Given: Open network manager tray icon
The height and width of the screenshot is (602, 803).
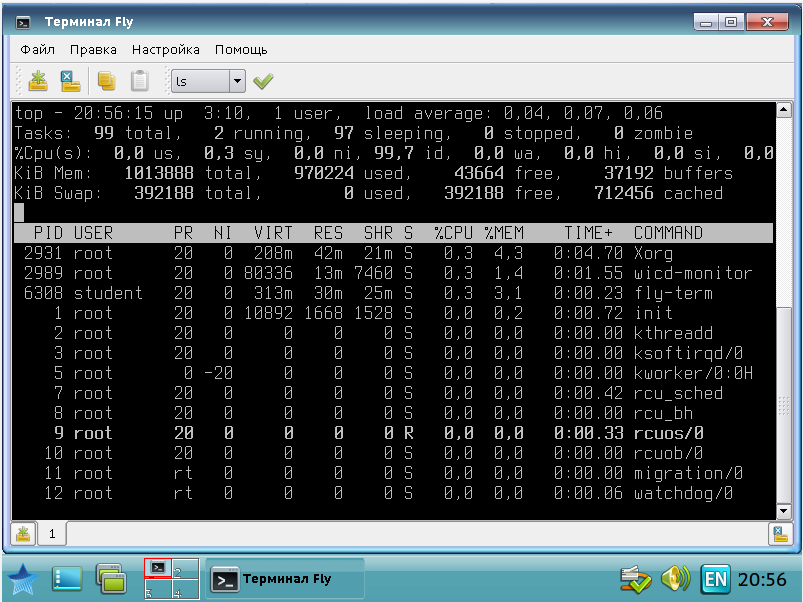Looking at the screenshot, I should click(x=636, y=579).
